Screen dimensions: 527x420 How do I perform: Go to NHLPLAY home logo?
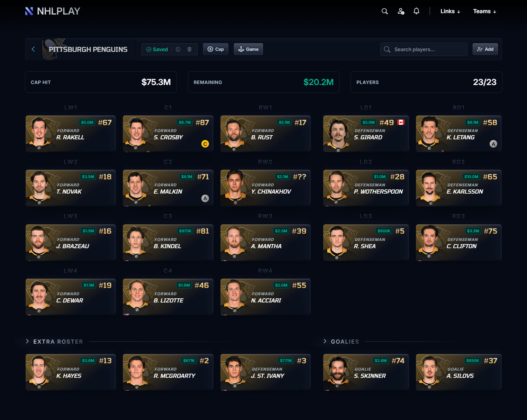point(53,11)
